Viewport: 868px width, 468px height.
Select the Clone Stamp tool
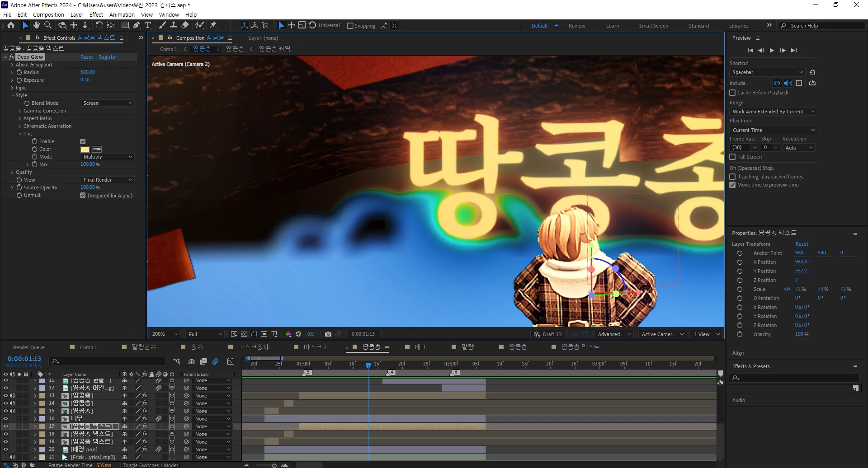click(x=174, y=25)
